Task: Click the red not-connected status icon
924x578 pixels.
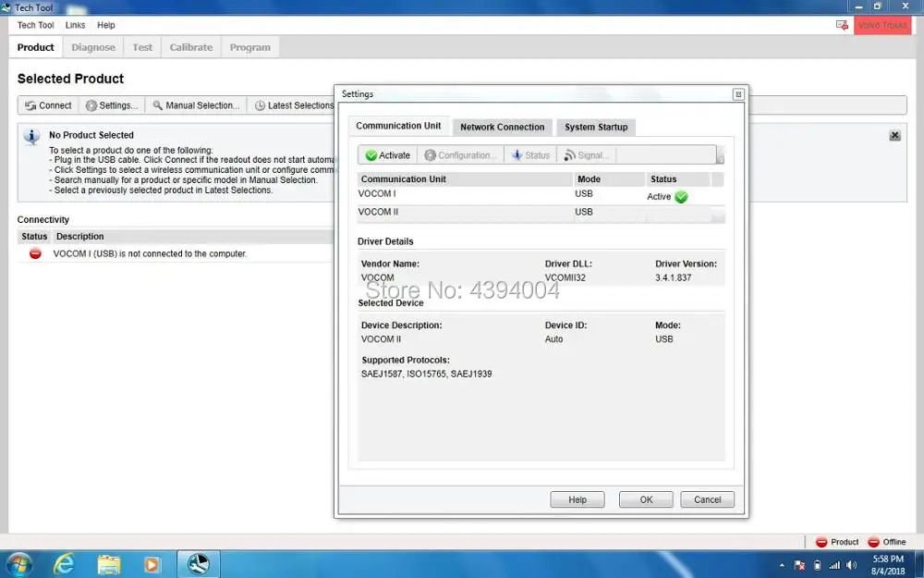Action: coord(35,253)
